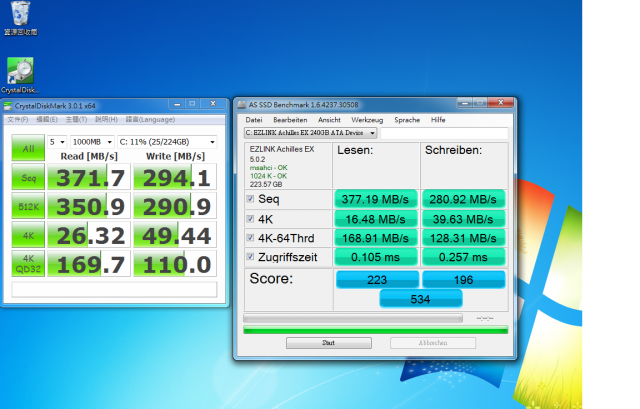Click the empty text field beside the drive dropdown
The image size is (640, 409).
pyautogui.click(x=444, y=133)
